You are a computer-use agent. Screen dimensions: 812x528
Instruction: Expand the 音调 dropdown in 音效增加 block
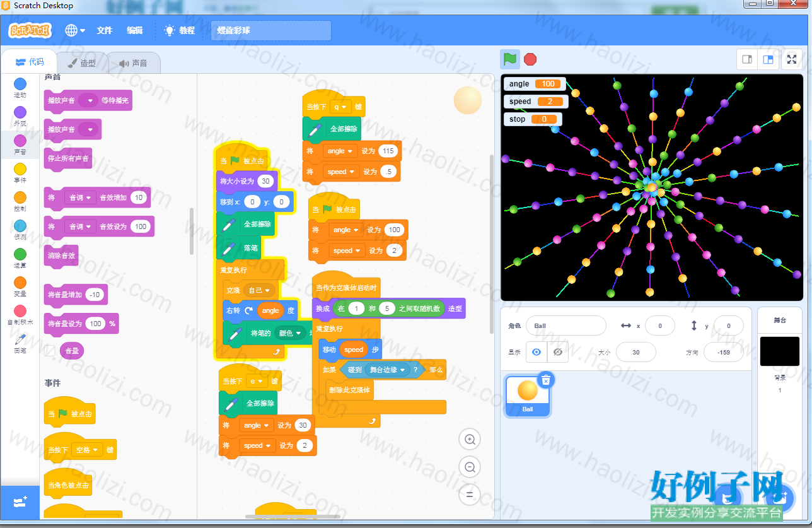80,197
